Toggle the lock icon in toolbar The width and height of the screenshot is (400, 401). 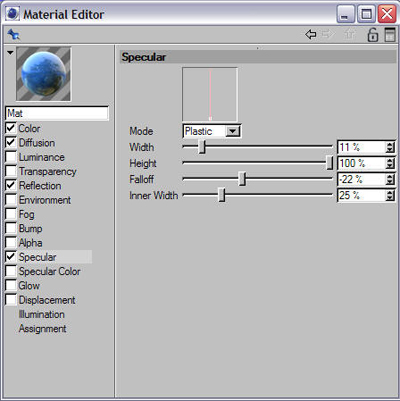373,35
